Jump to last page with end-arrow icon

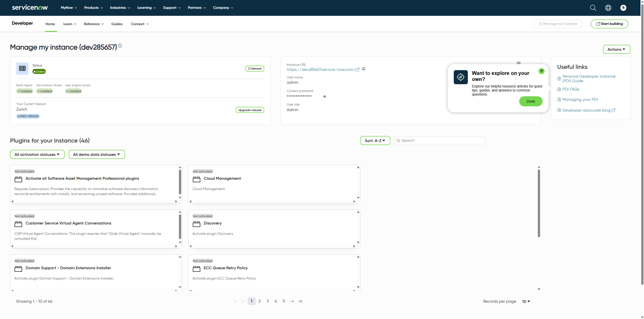tap(300, 301)
